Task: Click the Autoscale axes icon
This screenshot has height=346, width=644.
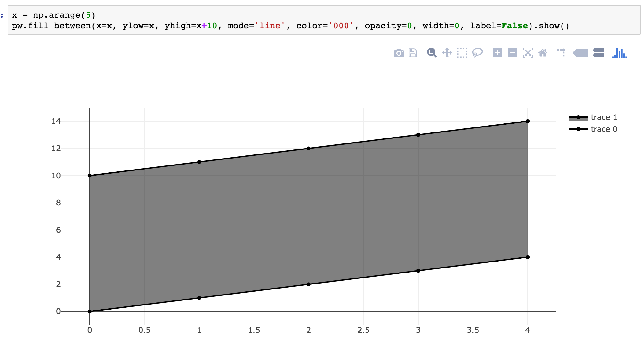Action: click(x=528, y=53)
